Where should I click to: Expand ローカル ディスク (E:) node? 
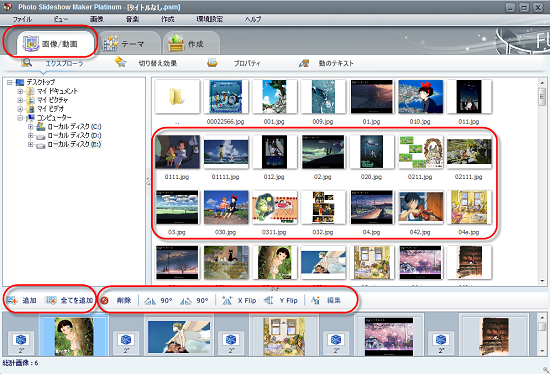(x=31, y=144)
